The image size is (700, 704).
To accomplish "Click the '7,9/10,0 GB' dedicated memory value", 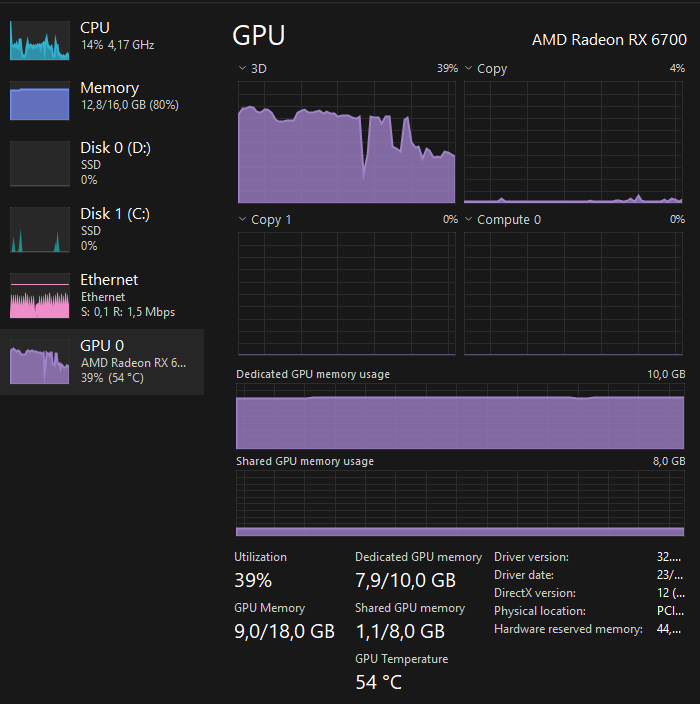I will (405, 580).
